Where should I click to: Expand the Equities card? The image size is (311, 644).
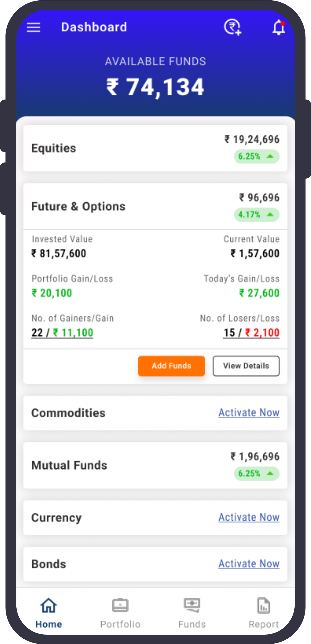pos(155,148)
